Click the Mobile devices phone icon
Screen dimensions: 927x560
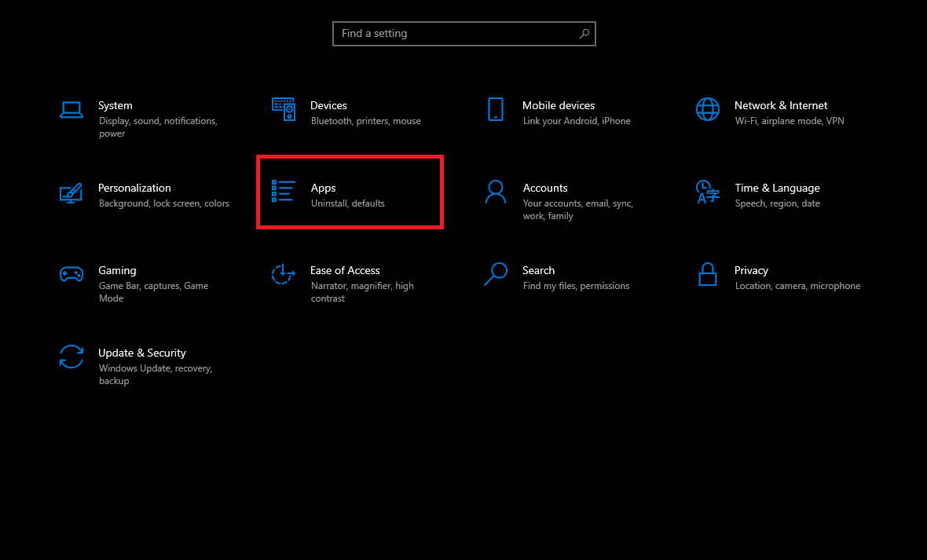[x=496, y=109]
